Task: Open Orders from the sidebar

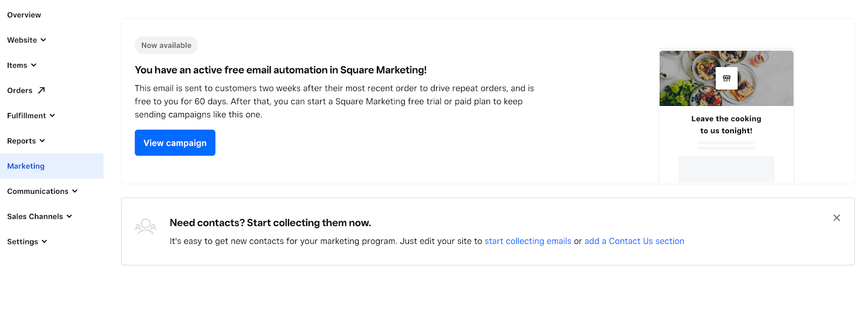Action: coord(20,91)
